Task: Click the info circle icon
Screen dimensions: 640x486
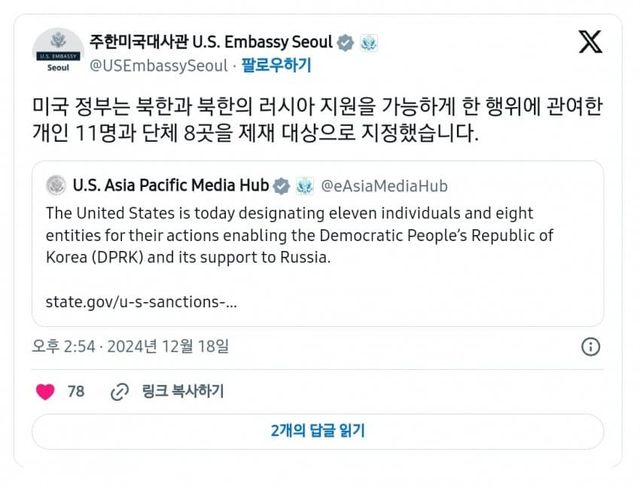Action: point(590,347)
